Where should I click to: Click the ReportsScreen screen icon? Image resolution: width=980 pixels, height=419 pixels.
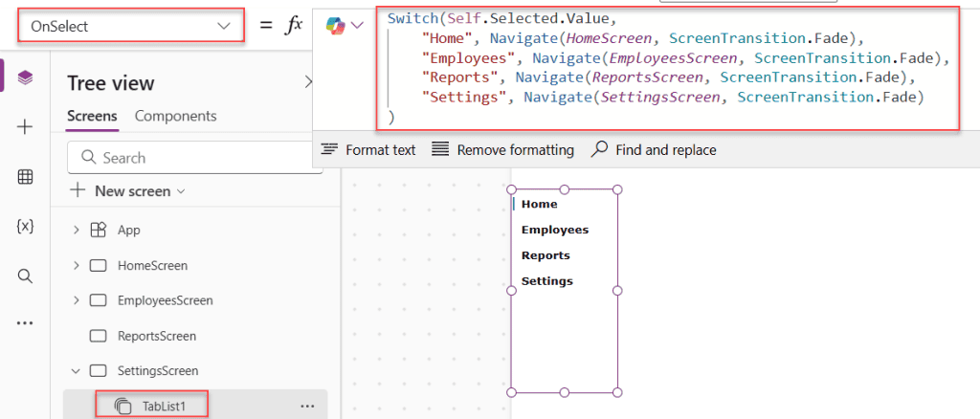tap(99, 337)
